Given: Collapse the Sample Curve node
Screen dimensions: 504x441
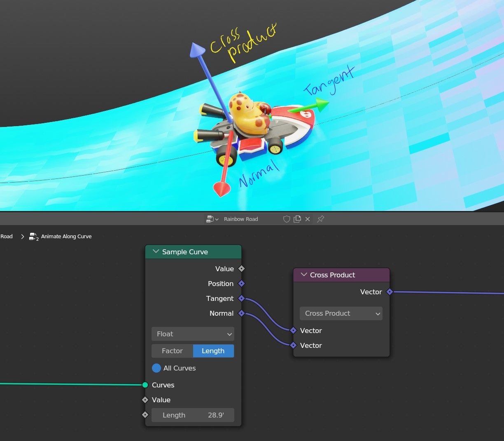Looking at the screenshot, I should (x=156, y=251).
